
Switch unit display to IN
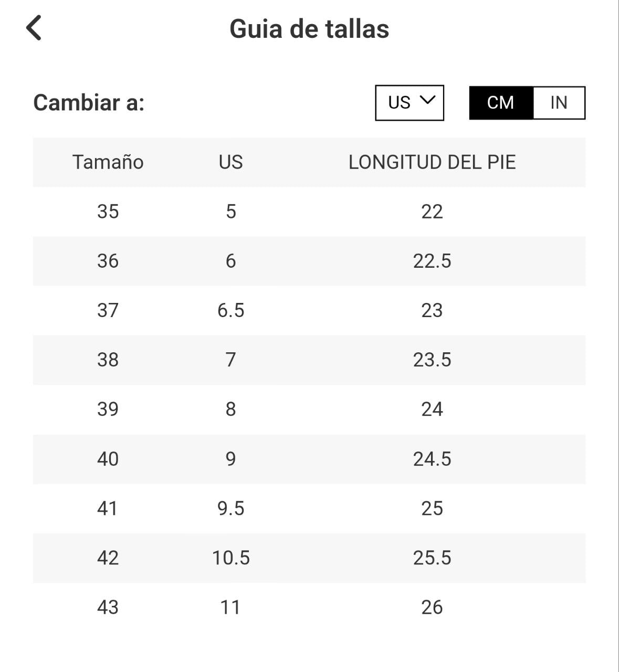tap(558, 102)
